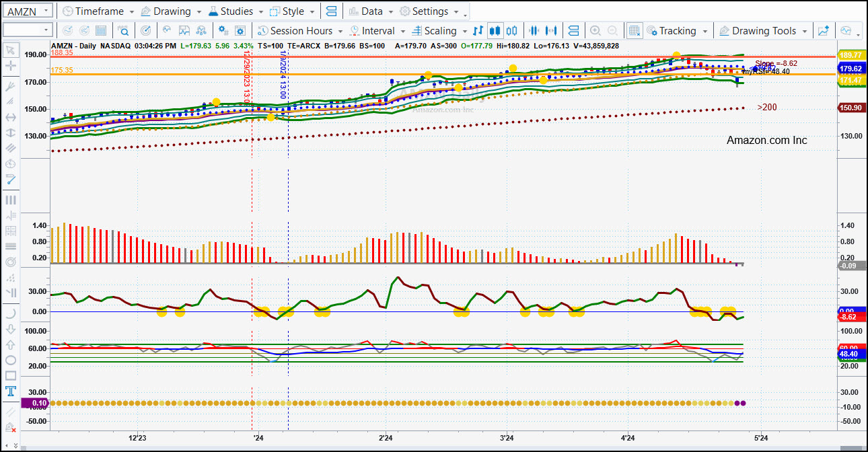Click the narrow-spaced bars icon
Screen dimensions: 868x452
534,30
